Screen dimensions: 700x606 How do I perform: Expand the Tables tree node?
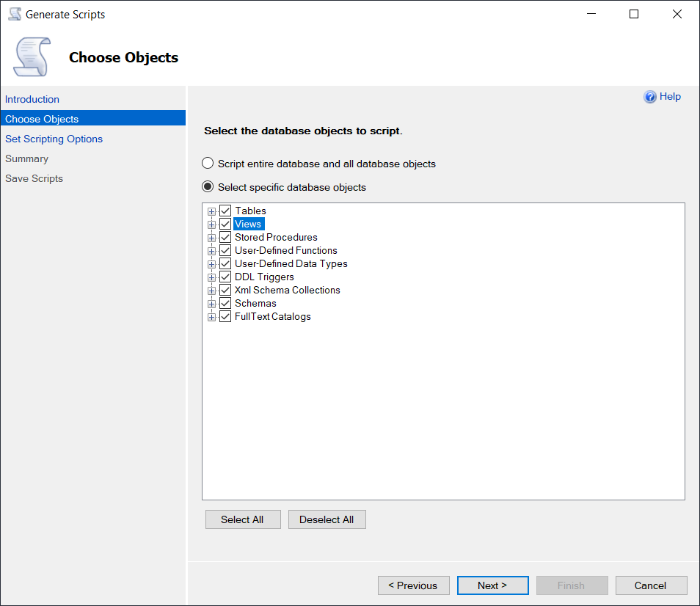211,211
